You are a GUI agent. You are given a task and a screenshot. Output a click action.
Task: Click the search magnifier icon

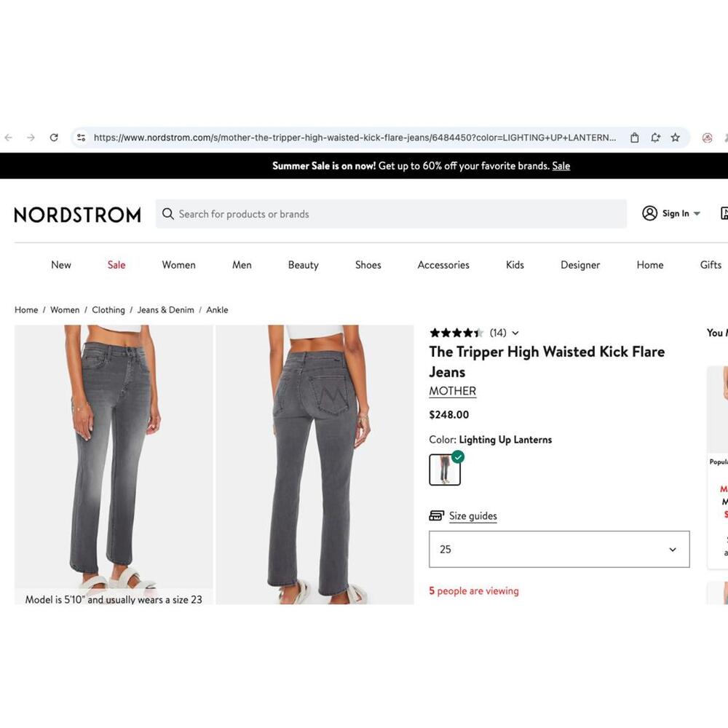click(167, 213)
